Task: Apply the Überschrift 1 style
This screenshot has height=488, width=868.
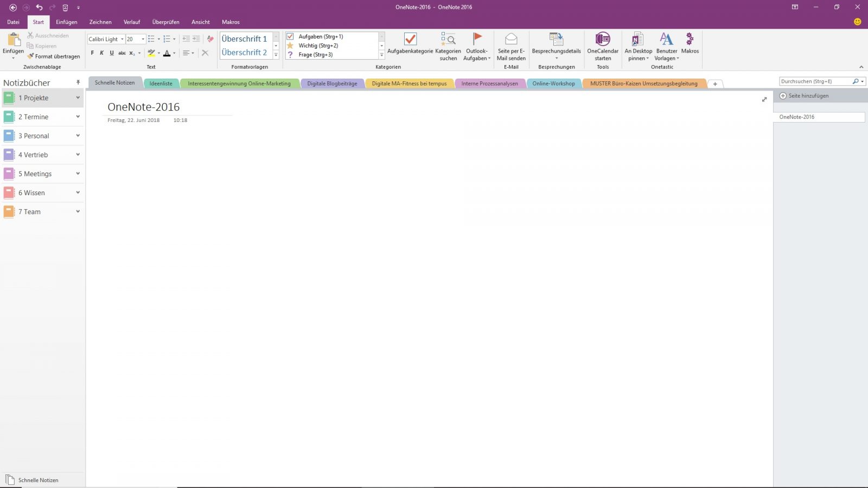Action: click(x=245, y=39)
